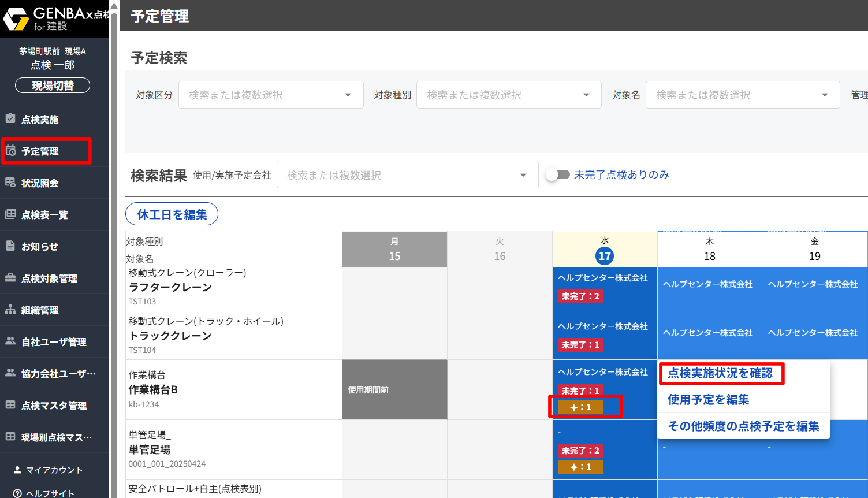Expand the 対象区分 dropdown
868x498 pixels.
coord(348,95)
